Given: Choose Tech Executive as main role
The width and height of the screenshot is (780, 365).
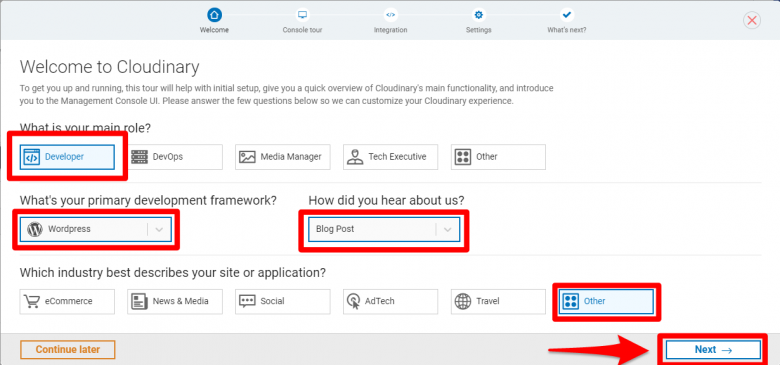Looking at the screenshot, I should 390,157.
